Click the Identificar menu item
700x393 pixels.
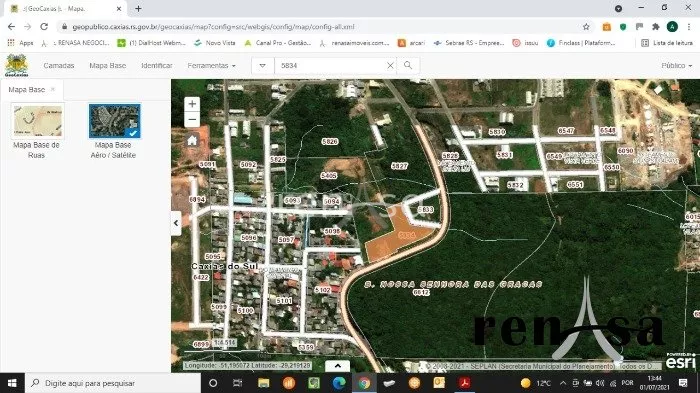point(157,65)
